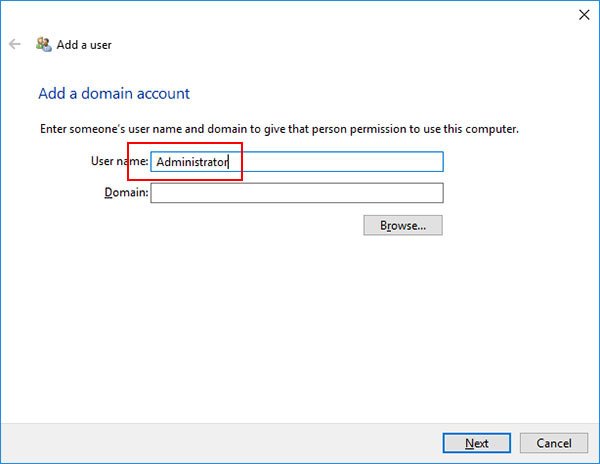Place cursor in the word Administrator

click(192, 162)
